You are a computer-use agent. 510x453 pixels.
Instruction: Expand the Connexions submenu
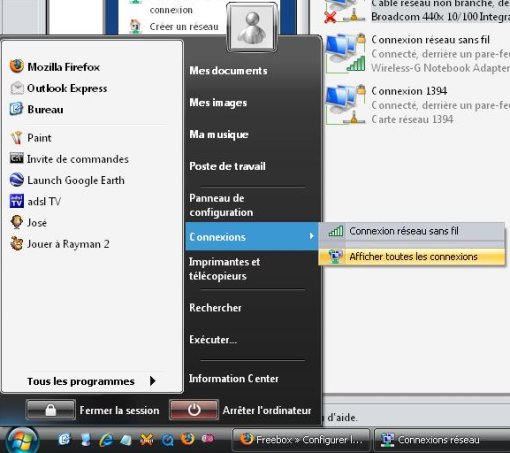tap(252, 237)
